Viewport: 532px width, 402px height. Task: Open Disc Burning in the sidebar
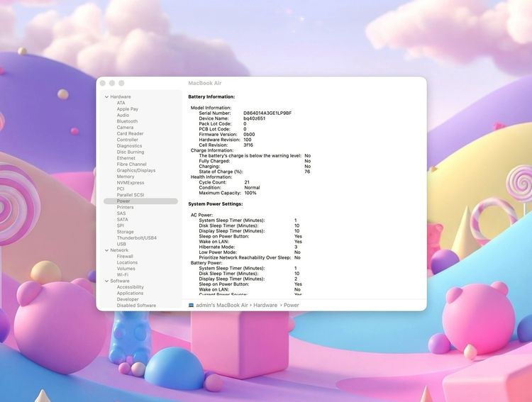pyautogui.click(x=131, y=152)
